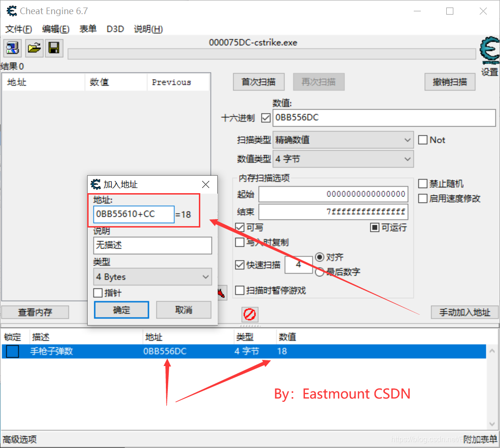Click the fast scan alignment value field

point(298,265)
